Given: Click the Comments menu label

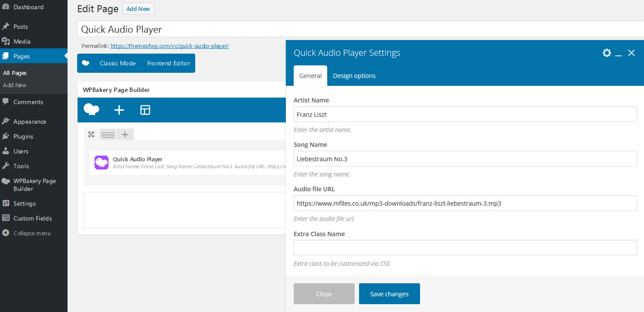Looking at the screenshot, I should tap(28, 102).
